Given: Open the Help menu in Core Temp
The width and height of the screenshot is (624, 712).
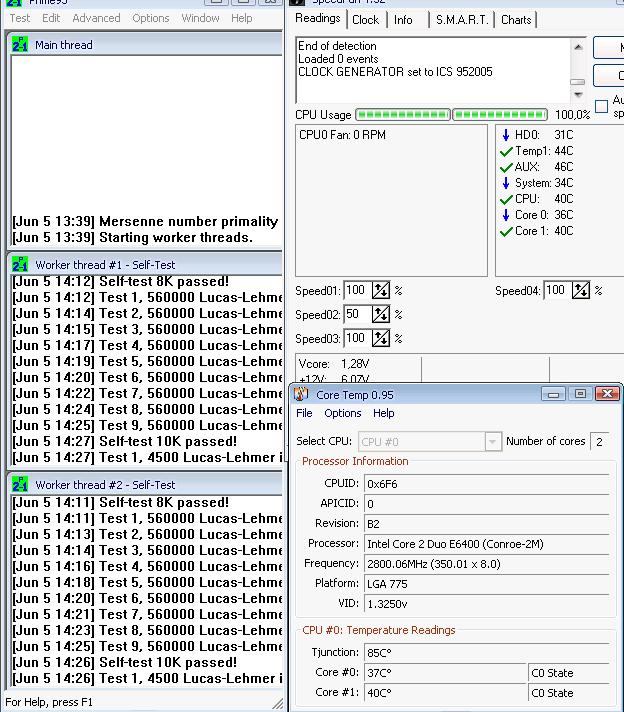Looking at the screenshot, I should (x=383, y=413).
